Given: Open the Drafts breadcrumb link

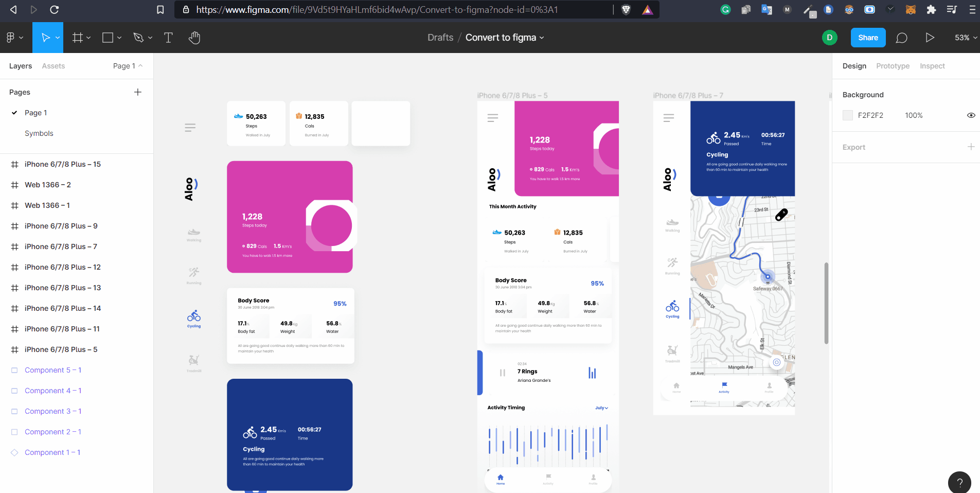Looking at the screenshot, I should coord(440,38).
